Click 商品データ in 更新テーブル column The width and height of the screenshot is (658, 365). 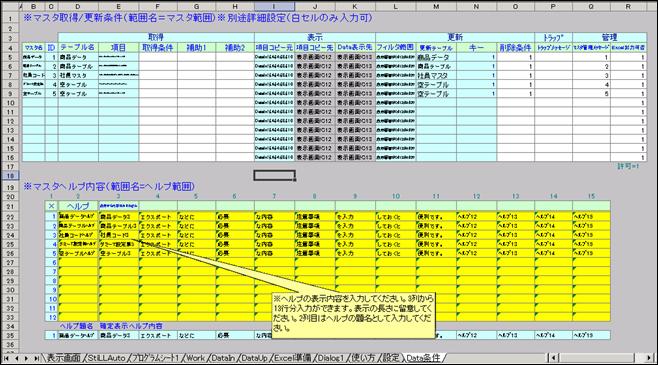tap(436, 57)
